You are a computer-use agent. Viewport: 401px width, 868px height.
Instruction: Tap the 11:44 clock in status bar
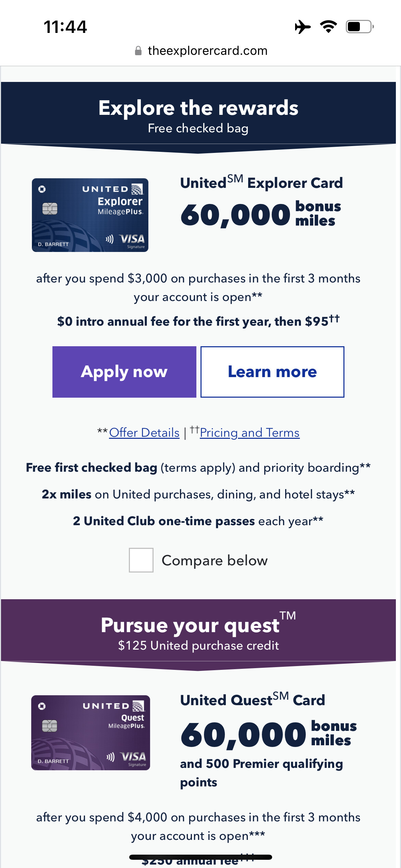(x=65, y=27)
